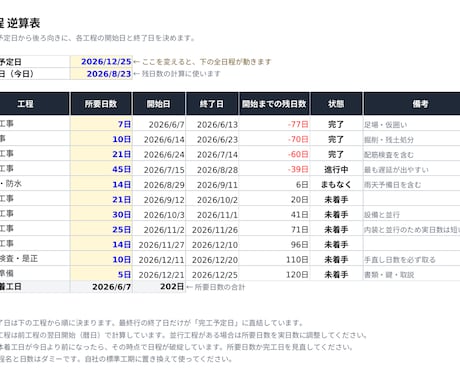
Task: Select remaining days cell -60日
Action: pos(275,154)
